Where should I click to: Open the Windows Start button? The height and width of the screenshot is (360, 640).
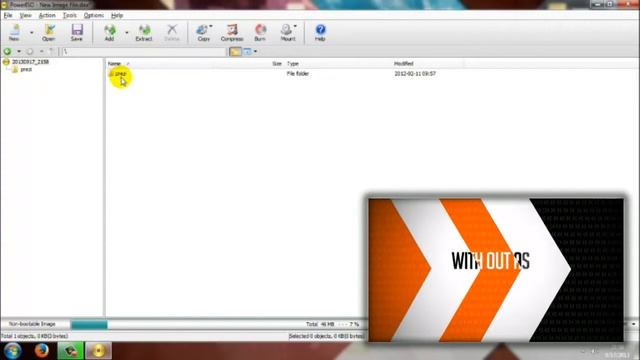point(13,351)
